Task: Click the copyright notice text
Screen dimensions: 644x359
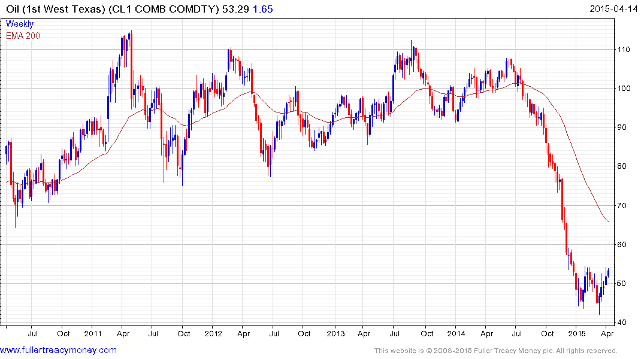Action: point(496,351)
